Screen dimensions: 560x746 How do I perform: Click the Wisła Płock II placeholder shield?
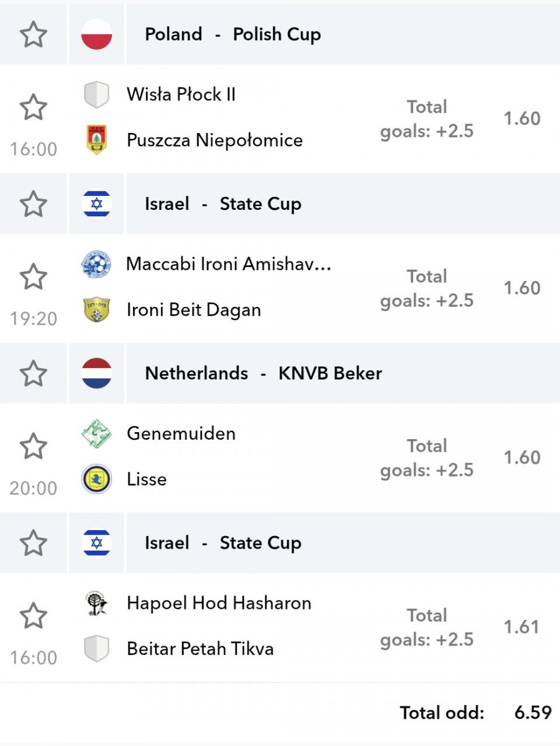[x=96, y=94]
